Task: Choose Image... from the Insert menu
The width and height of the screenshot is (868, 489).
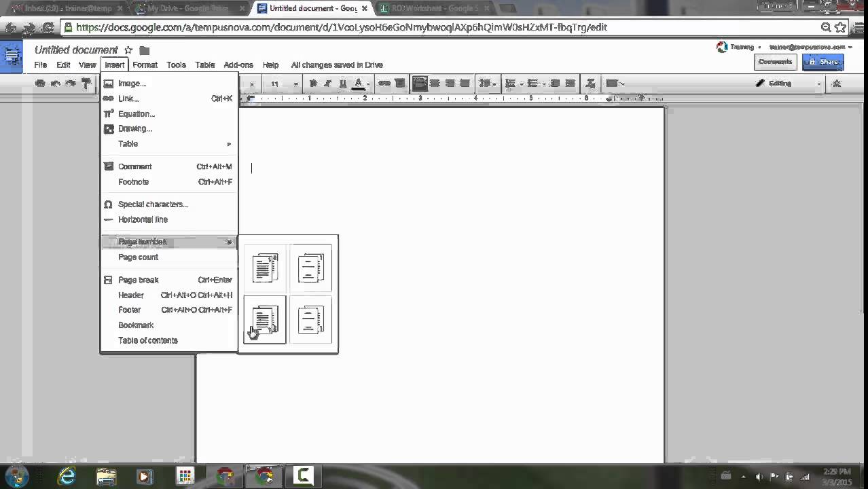Action: point(169,84)
